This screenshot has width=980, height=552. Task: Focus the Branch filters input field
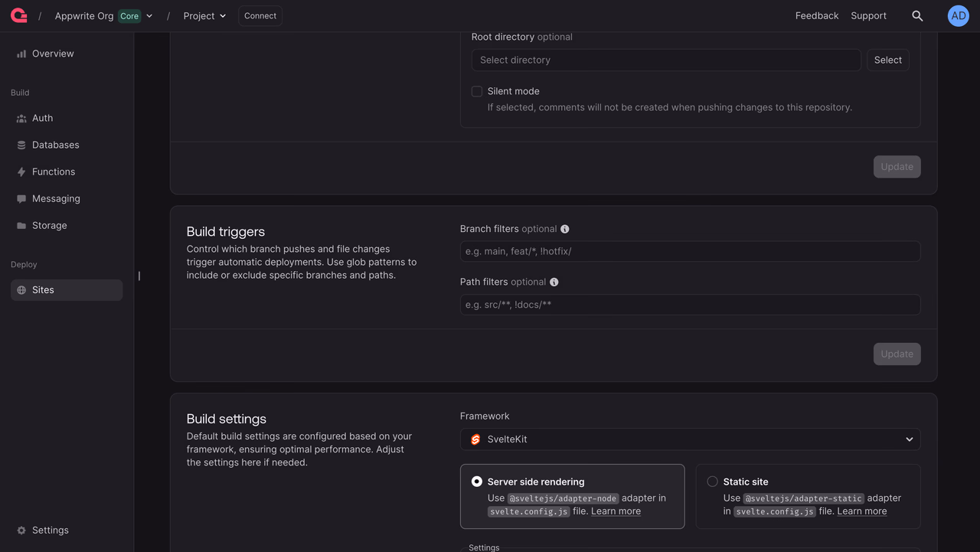pyautogui.click(x=690, y=251)
